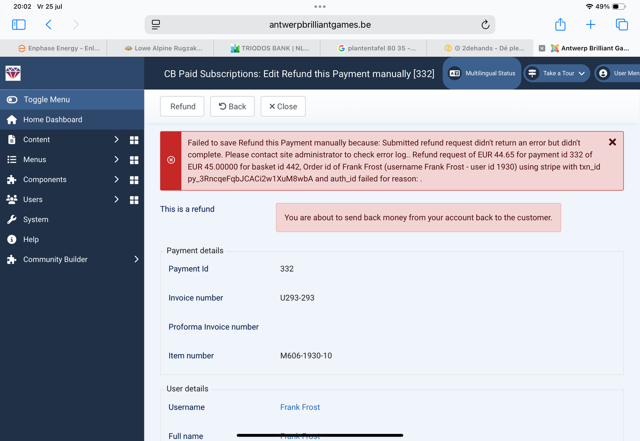This screenshot has height=441, width=640.
Task: Open User Menu dropdown
Action: point(617,74)
